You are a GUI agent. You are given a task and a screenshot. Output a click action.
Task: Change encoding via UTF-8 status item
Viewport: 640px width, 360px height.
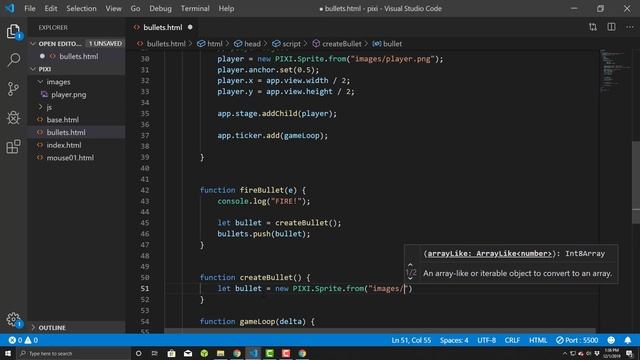click(487, 340)
